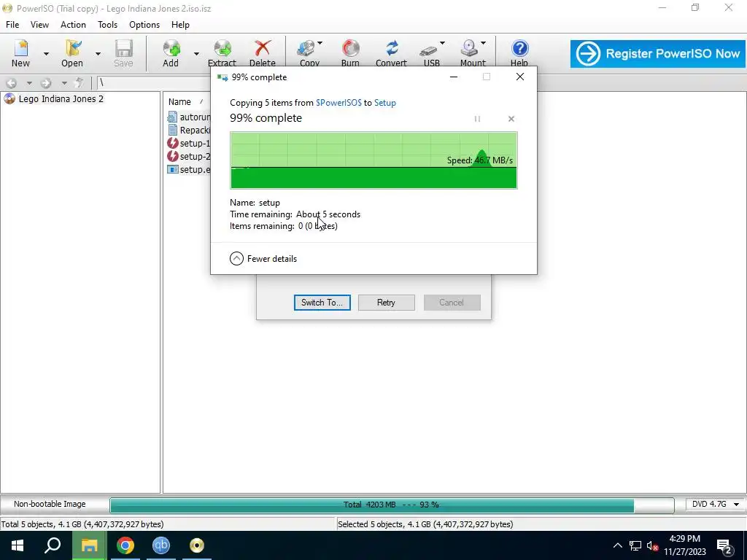Image resolution: width=747 pixels, height=560 pixels.
Task: Click the taskbar Search icon
Action: click(x=53, y=545)
